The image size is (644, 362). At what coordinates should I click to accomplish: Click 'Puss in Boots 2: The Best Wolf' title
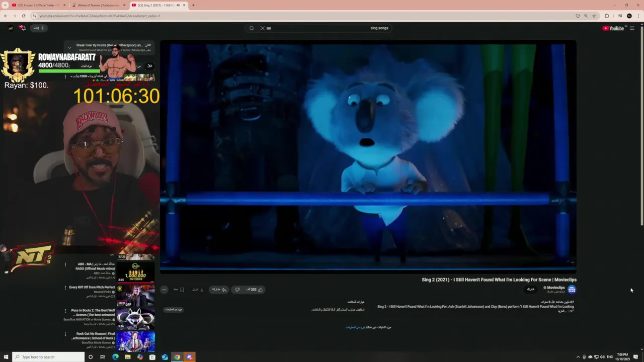(x=94, y=310)
